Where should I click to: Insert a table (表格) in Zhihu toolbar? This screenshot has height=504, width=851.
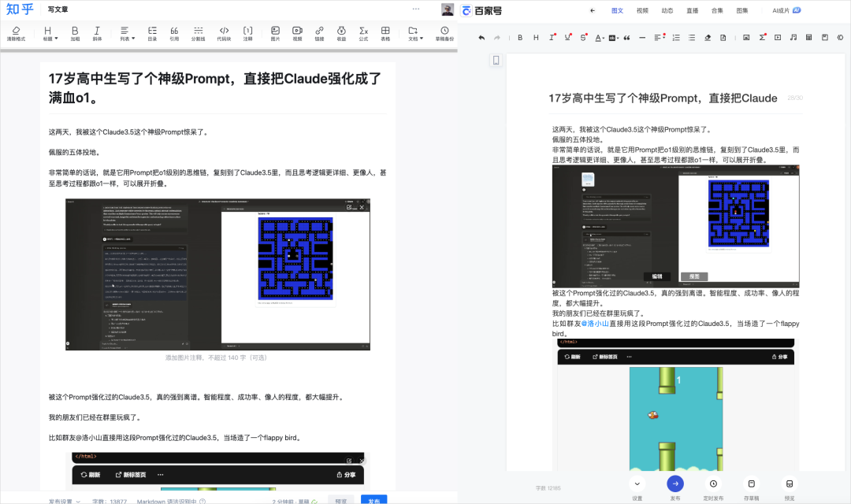pos(385,33)
